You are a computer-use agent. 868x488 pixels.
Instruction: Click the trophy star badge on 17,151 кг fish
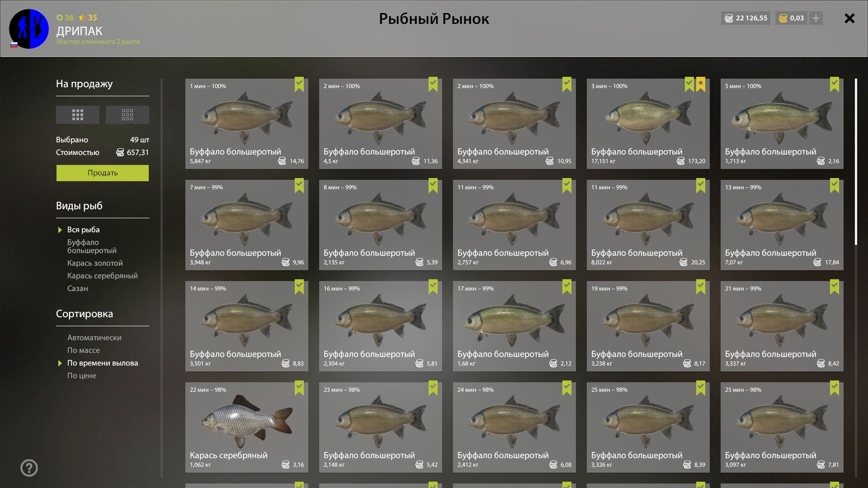[x=701, y=84]
